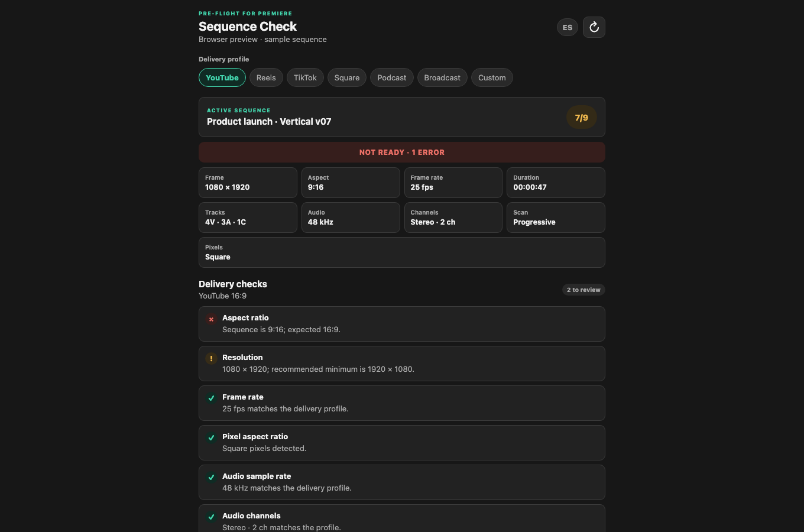
Task: Choose the TikTok delivery profile
Action: (305, 77)
